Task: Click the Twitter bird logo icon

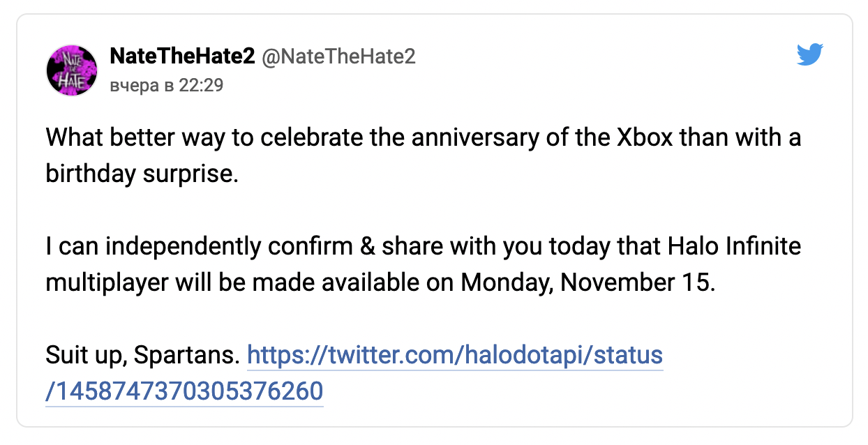Action: point(810,54)
